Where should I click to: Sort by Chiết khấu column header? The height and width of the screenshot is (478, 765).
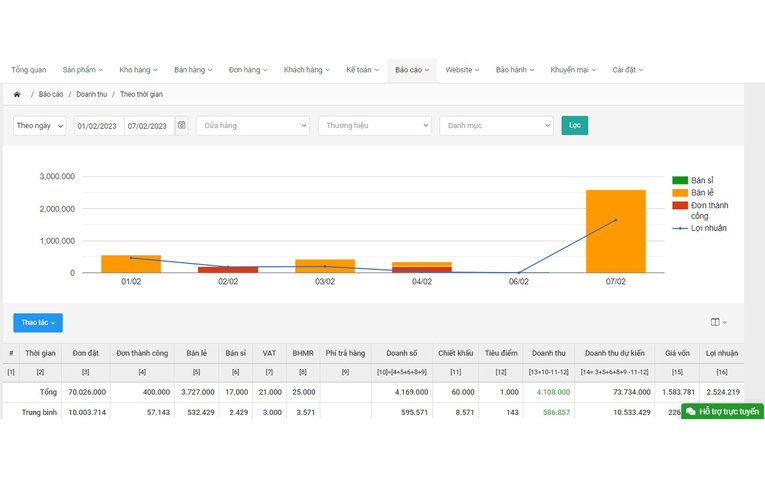coord(456,353)
